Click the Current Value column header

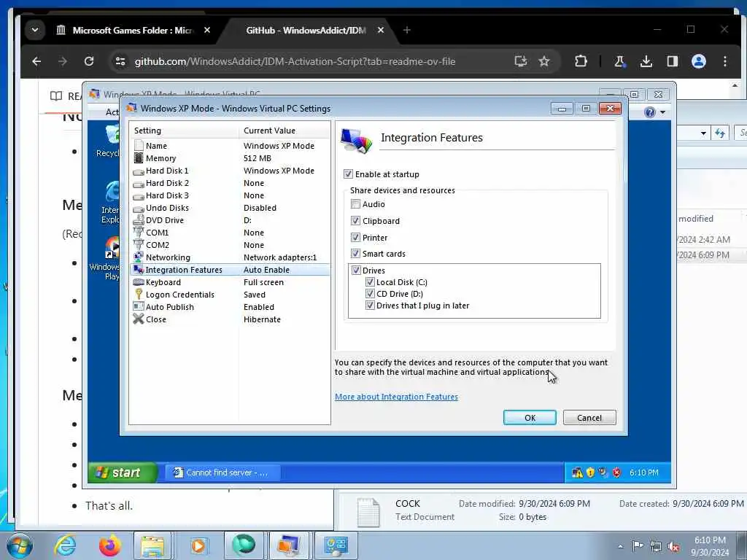pyautogui.click(x=284, y=131)
